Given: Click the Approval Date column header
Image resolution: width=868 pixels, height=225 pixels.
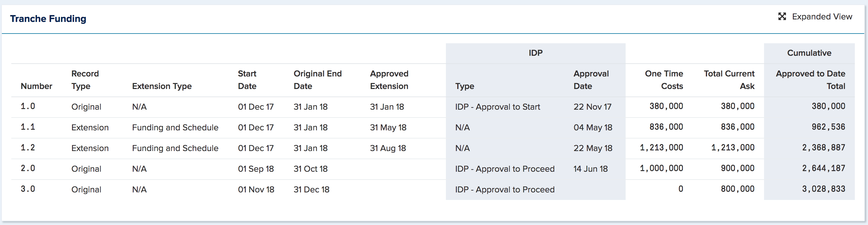Looking at the screenshot, I should click(x=591, y=80).
